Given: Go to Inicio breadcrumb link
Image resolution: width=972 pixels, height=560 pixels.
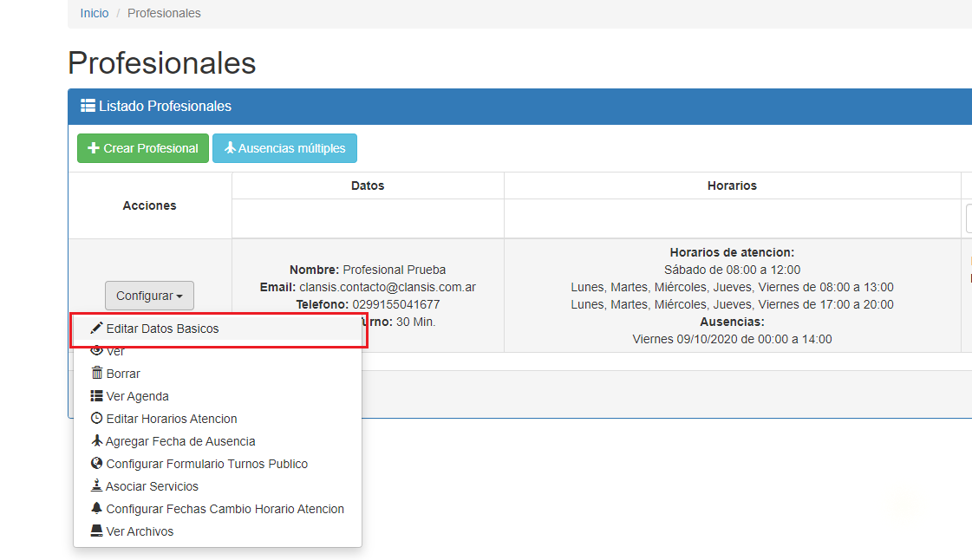Looking at the screenshot, I should tap(95, 13).
